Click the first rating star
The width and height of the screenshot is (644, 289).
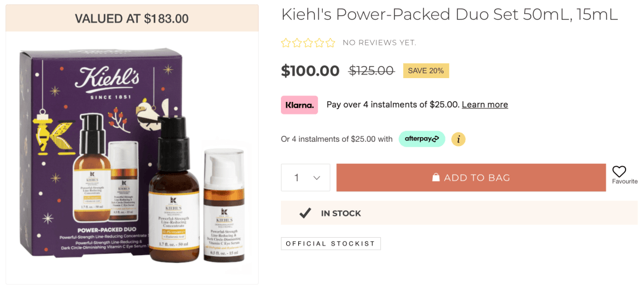[286, 43]
